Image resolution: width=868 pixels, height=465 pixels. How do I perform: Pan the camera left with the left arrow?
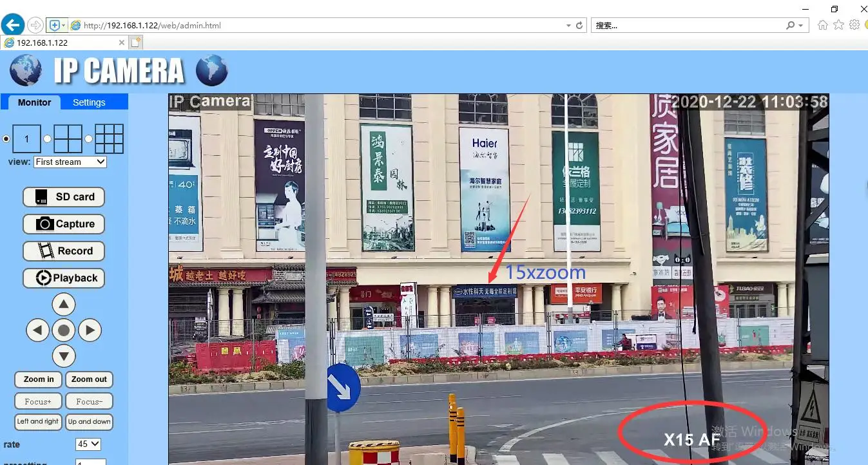coord(38,331)
